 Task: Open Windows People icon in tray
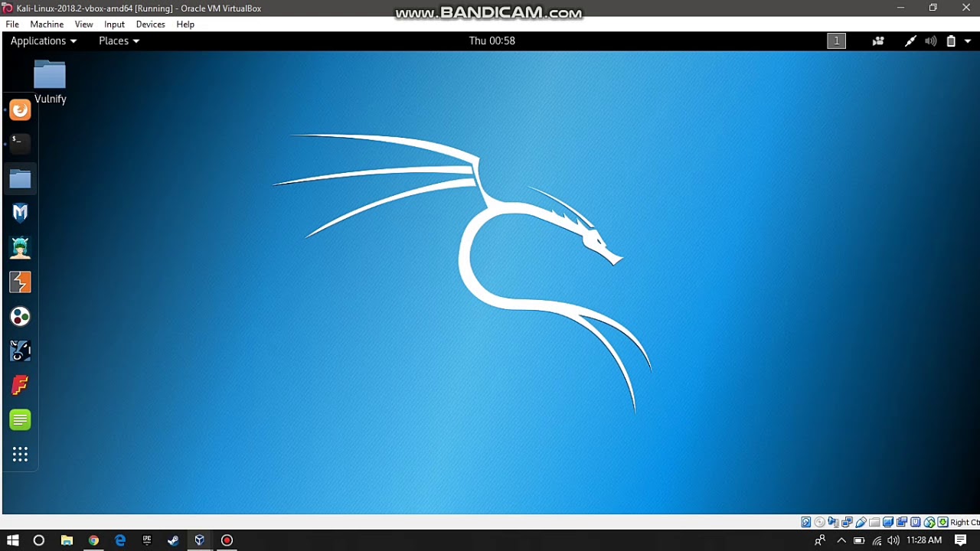click(x=820, y=540)
